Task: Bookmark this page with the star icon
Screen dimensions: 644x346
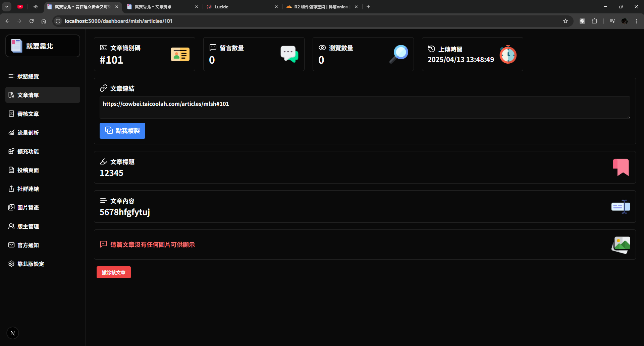Action: coord(566,21)
